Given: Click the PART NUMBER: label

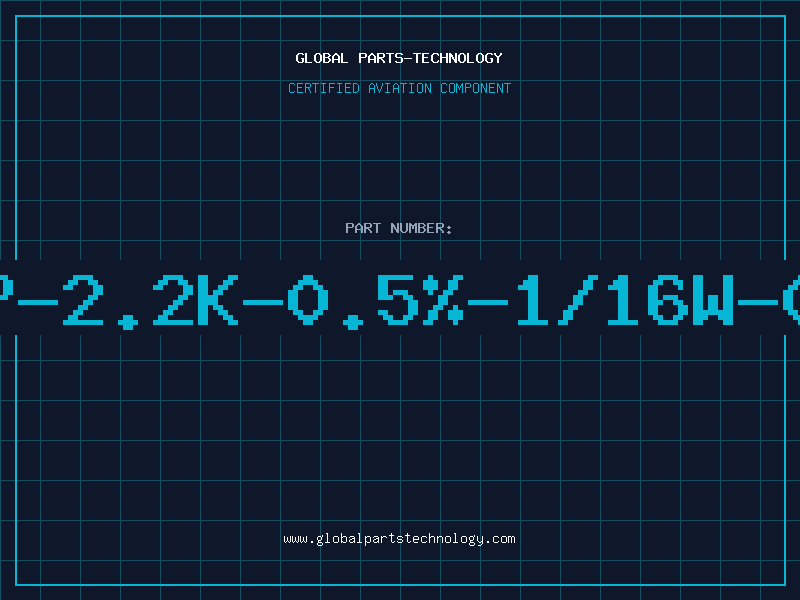Looking at the screenshot, I should (399, 228).
